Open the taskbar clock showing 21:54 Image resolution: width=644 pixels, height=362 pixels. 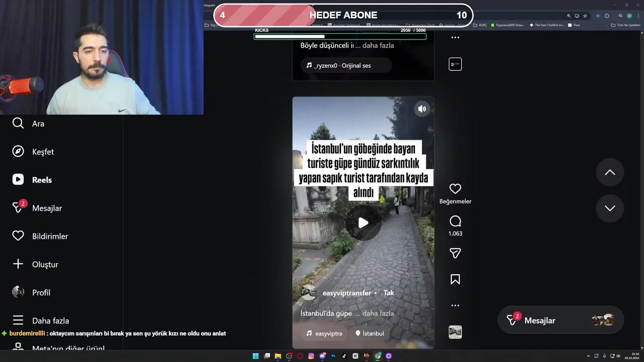(x=632, y=356)
